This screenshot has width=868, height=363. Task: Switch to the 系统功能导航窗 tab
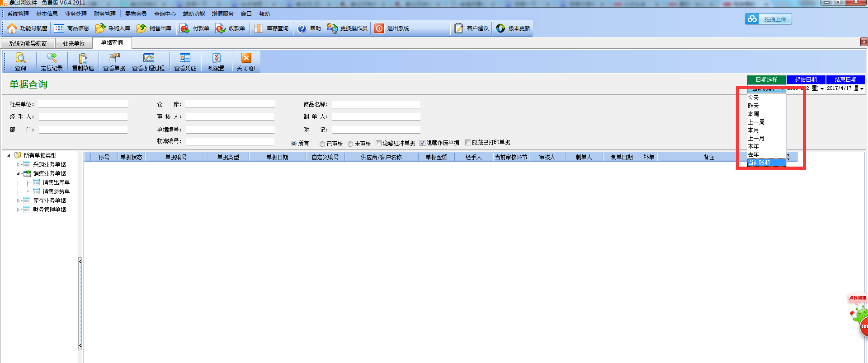pyautogui.click(x=28, y=43)
